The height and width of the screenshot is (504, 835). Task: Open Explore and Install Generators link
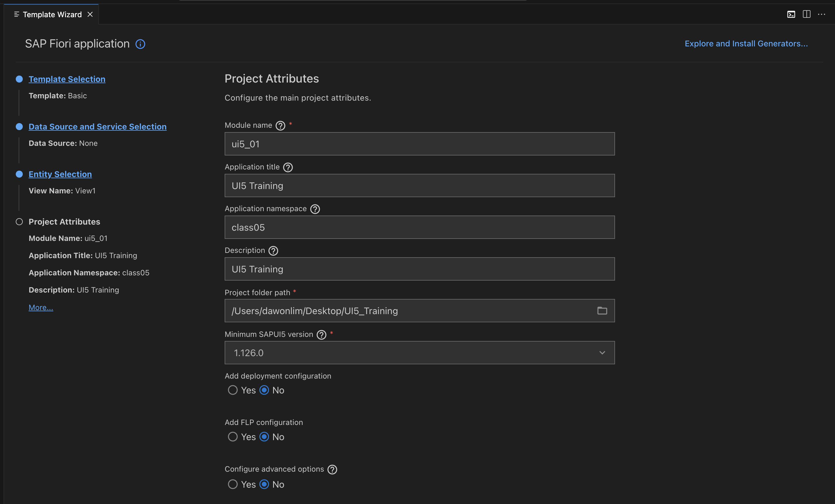(746, 44)
